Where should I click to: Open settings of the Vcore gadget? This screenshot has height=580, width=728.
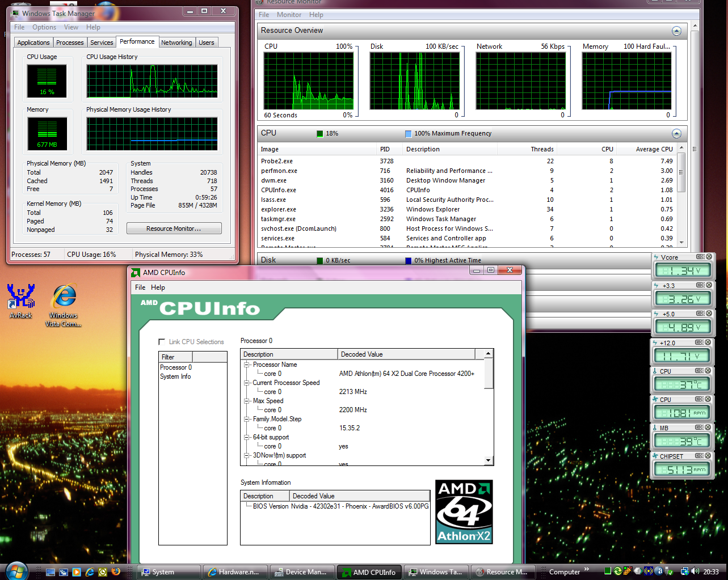point(700,257)
